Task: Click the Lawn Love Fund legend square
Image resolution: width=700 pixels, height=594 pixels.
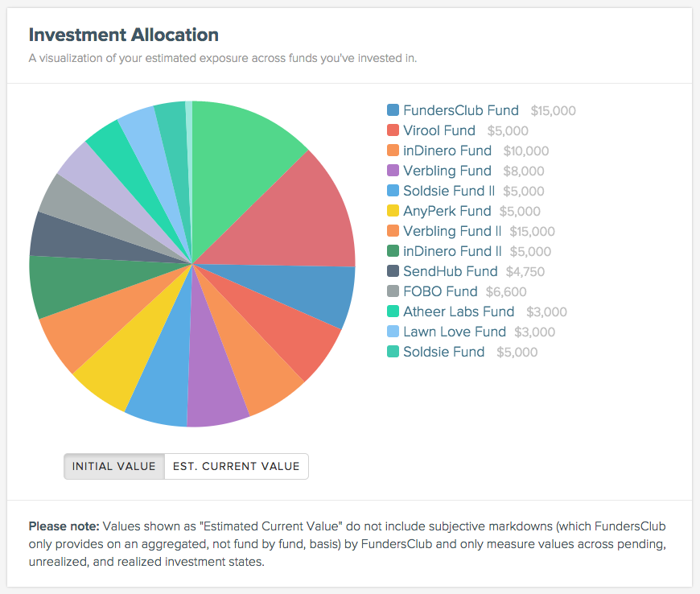Action: [x=393, y=332]
